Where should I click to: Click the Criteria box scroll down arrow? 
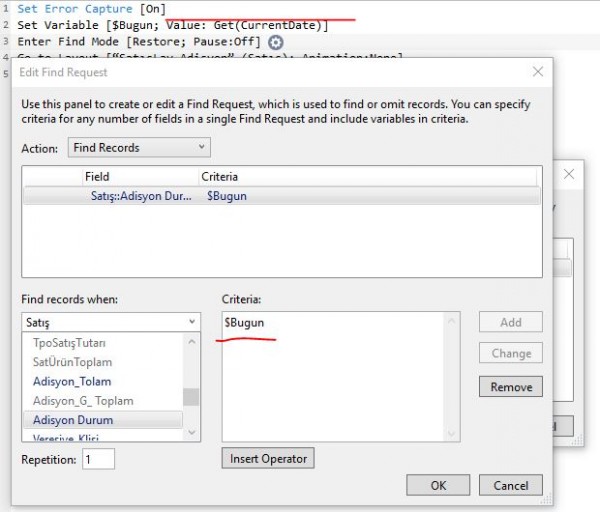(x=452, y=433)
